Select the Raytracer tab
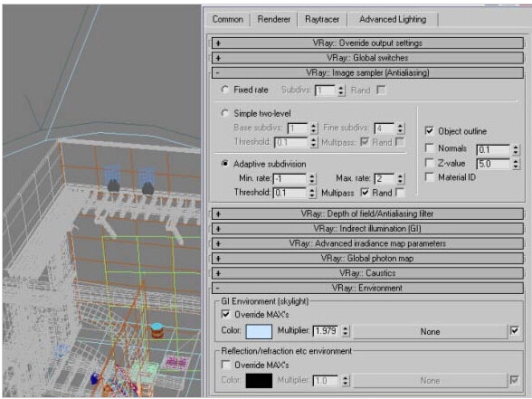Viewport: 532px width, 399px height. [322, 19]
